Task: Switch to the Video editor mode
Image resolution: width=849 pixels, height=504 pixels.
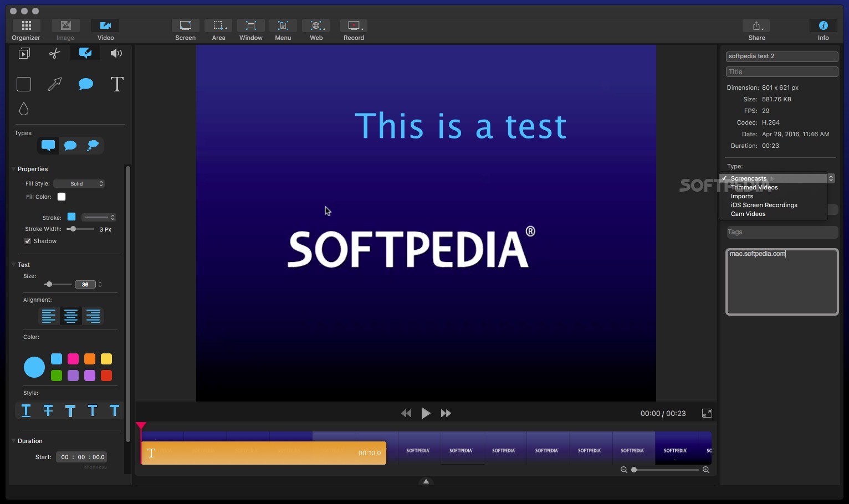Action: [105, 30]
